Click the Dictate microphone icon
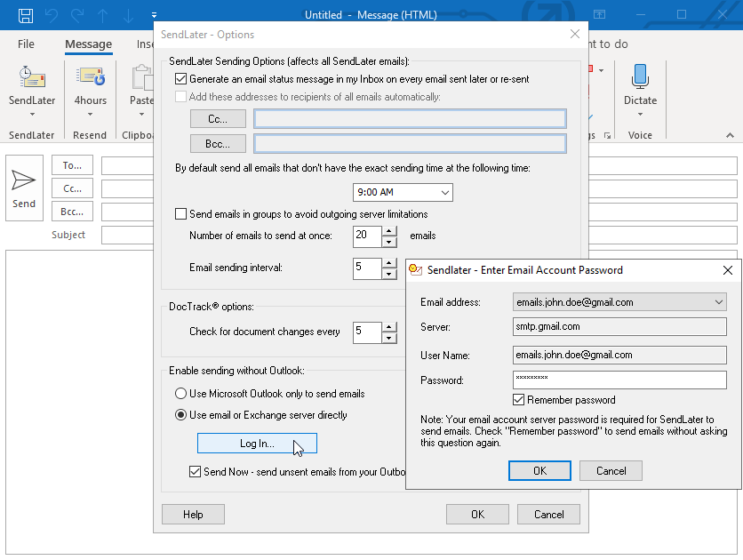743x560 pixels. point(640,76)
